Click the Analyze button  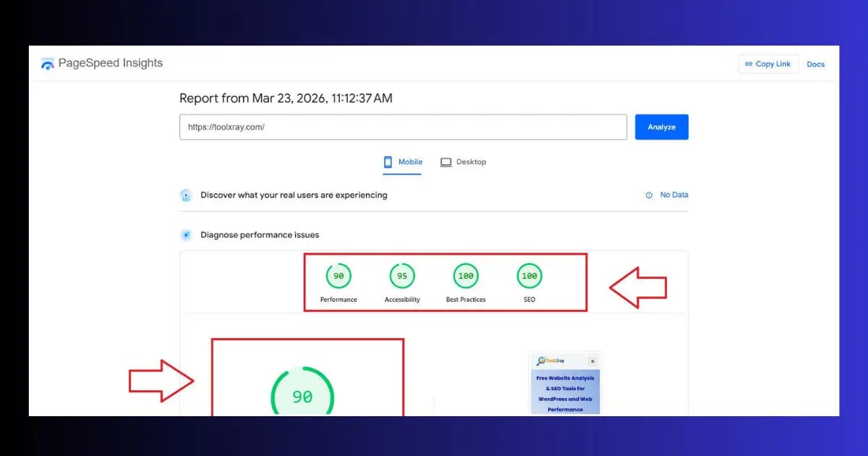point(661,127)
